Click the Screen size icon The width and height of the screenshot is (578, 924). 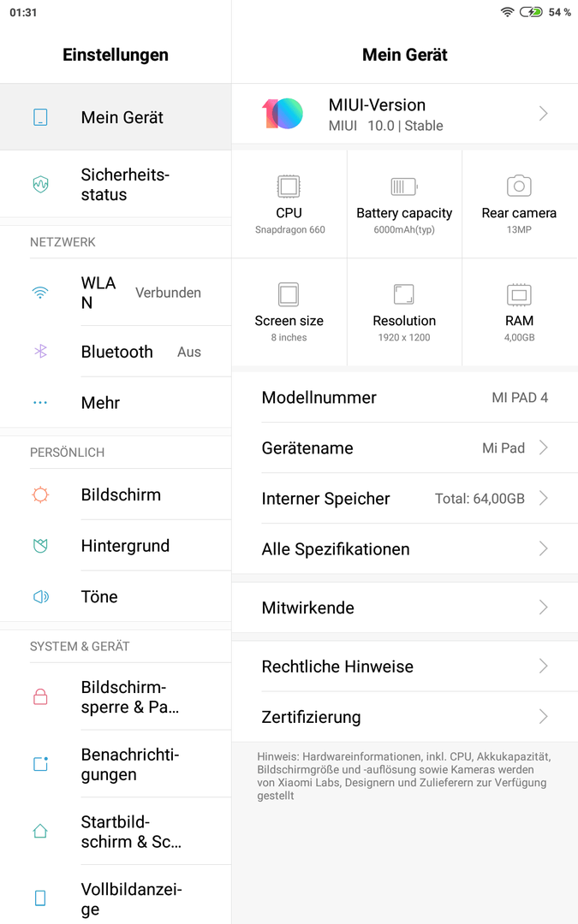(289, 294)
